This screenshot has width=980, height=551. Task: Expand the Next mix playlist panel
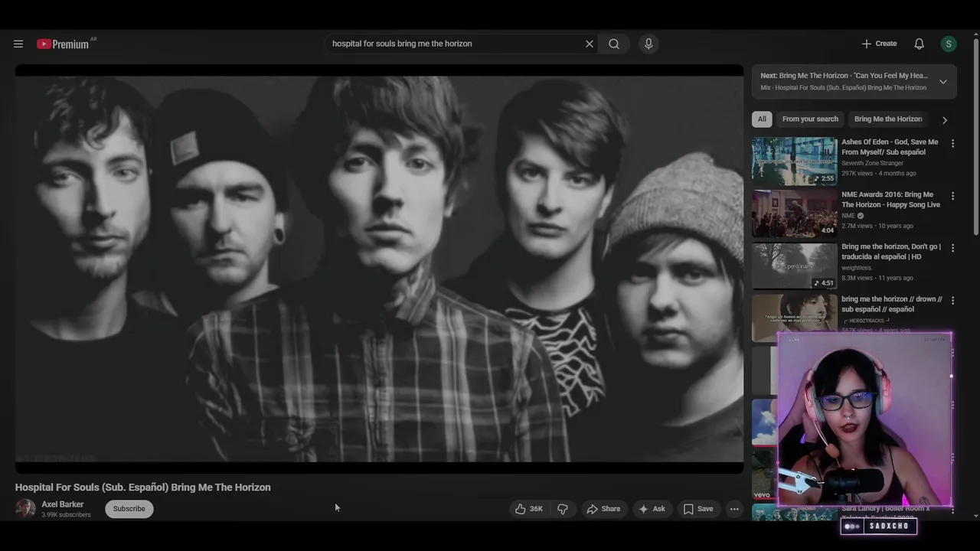tap(943, 82)
